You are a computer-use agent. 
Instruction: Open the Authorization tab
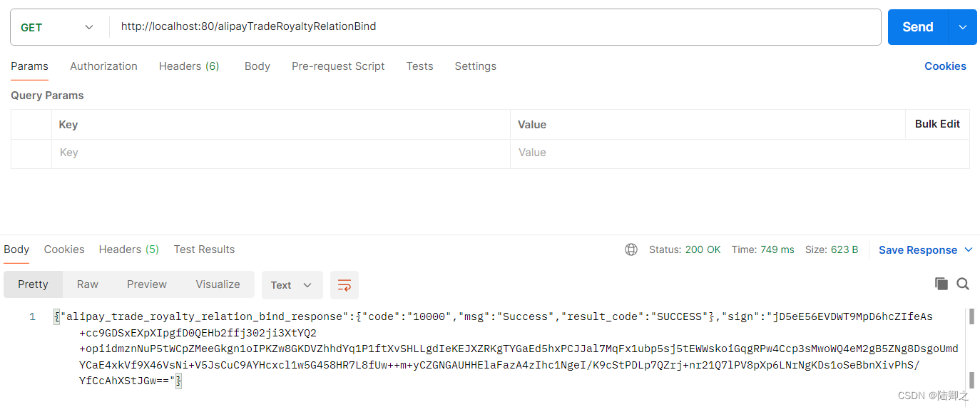click(103, 66)
